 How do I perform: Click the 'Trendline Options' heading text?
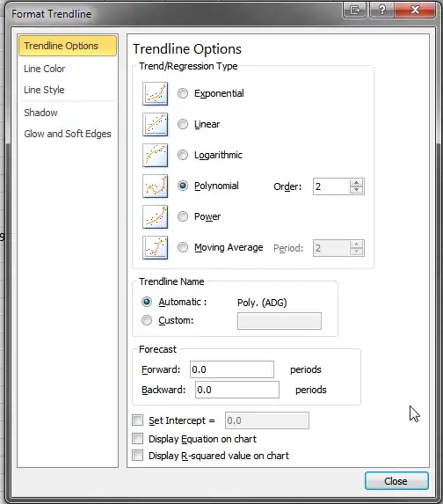point(187,49)
